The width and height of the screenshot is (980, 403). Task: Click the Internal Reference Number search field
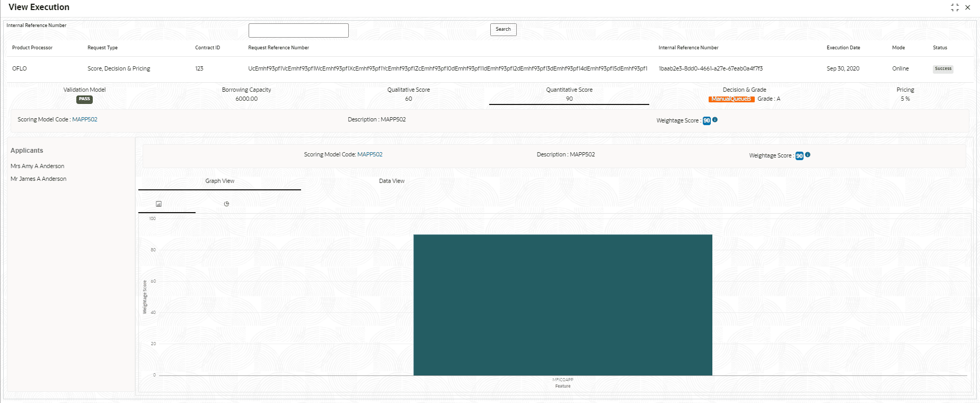pyautogui.click(x=298, y=30)
